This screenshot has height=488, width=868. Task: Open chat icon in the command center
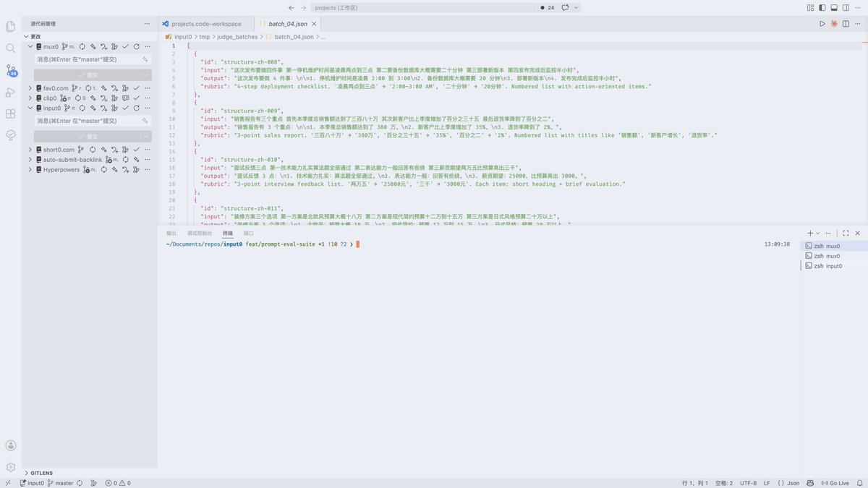564,7
